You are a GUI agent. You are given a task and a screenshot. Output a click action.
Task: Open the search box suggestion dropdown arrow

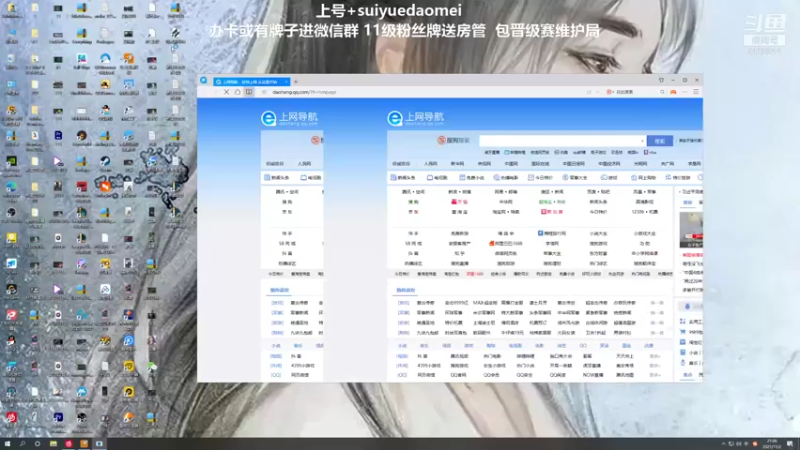(x=642, y=141)
